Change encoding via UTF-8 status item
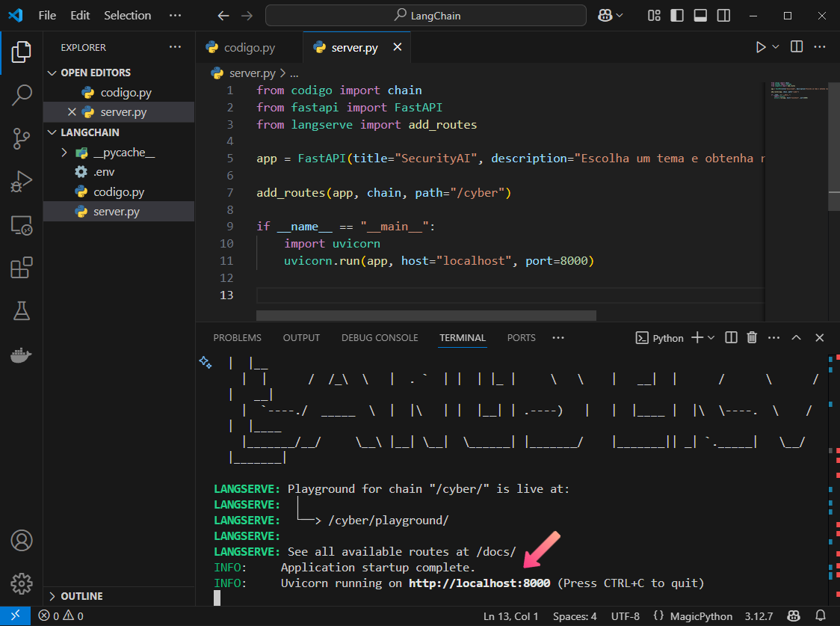This screenshot has height=626, width=840. [x=626, y=616]
